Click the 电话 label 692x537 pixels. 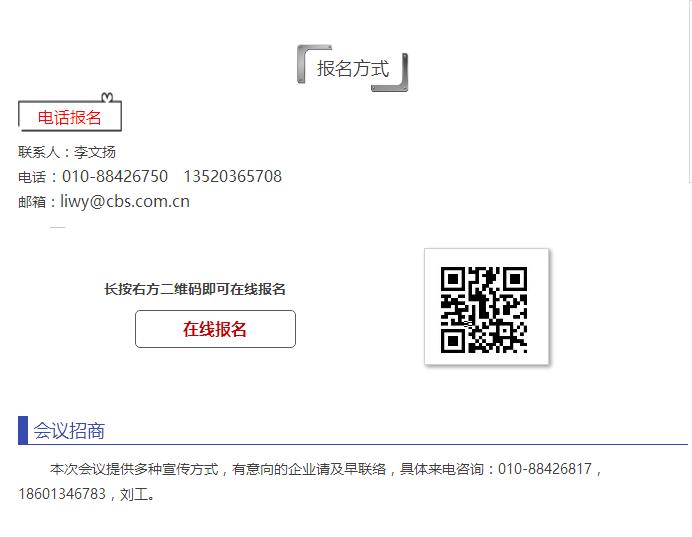click(x=32, y=177)
